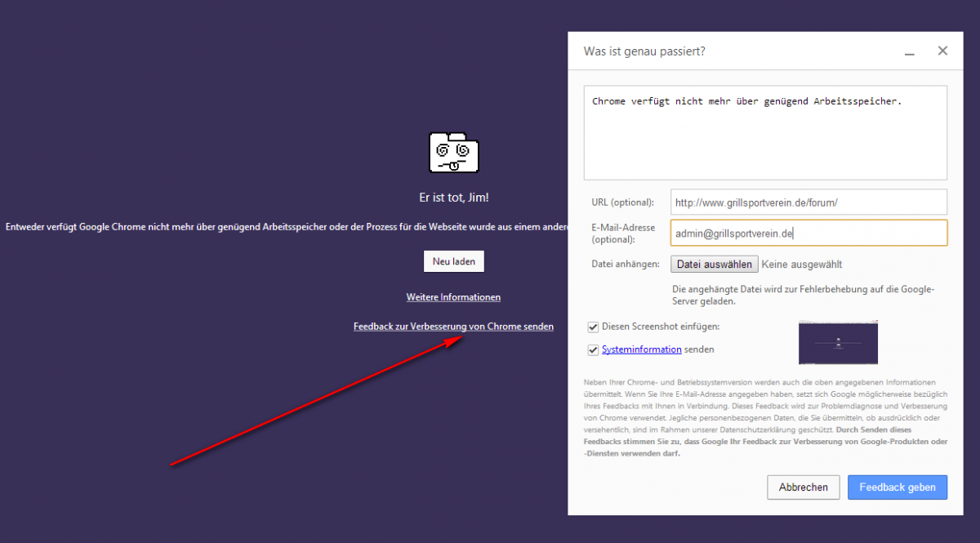980x543 pixels.
Task: Click the E-Mail-Adresse input field
Action: (808, 233)
